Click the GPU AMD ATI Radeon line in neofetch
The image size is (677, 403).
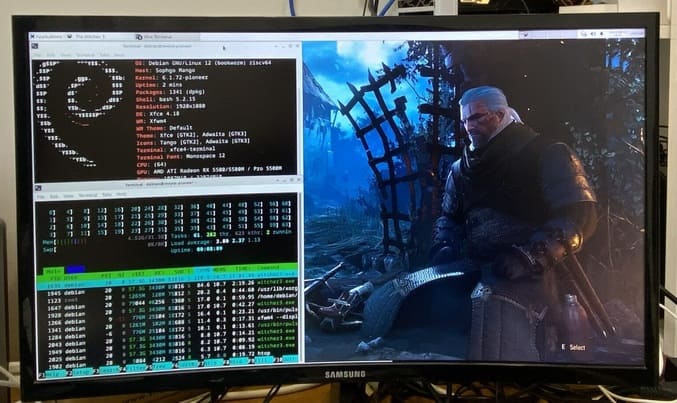209,168
